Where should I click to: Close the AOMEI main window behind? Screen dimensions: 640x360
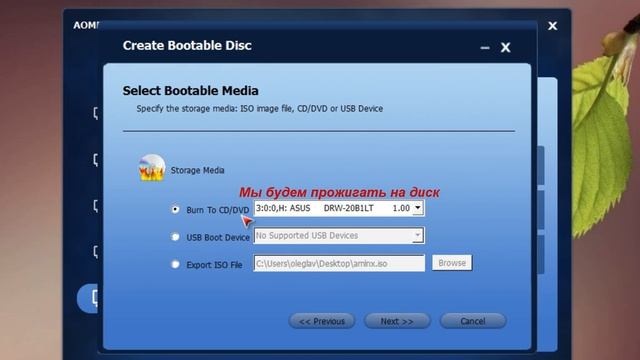552,26
